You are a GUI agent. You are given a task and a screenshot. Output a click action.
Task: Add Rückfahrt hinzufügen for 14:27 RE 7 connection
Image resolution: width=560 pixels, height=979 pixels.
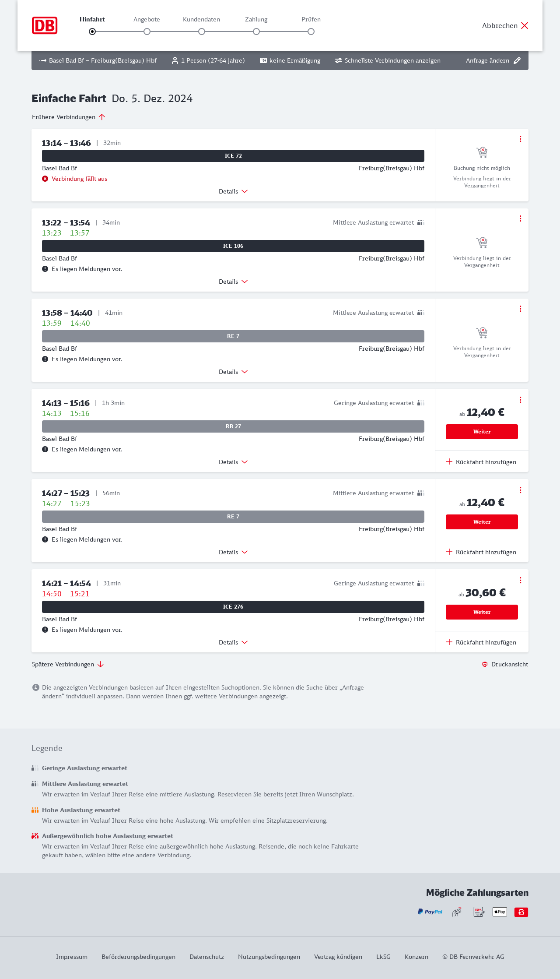coord(481,552)
